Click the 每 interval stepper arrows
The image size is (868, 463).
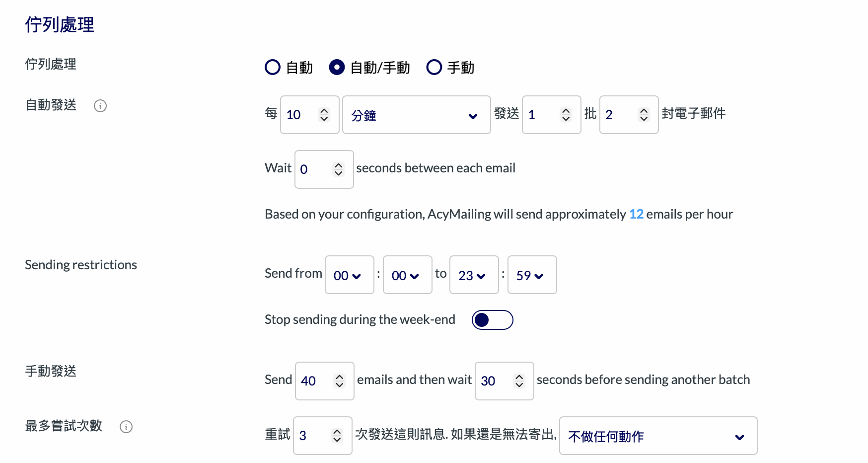tap(324, 115)
